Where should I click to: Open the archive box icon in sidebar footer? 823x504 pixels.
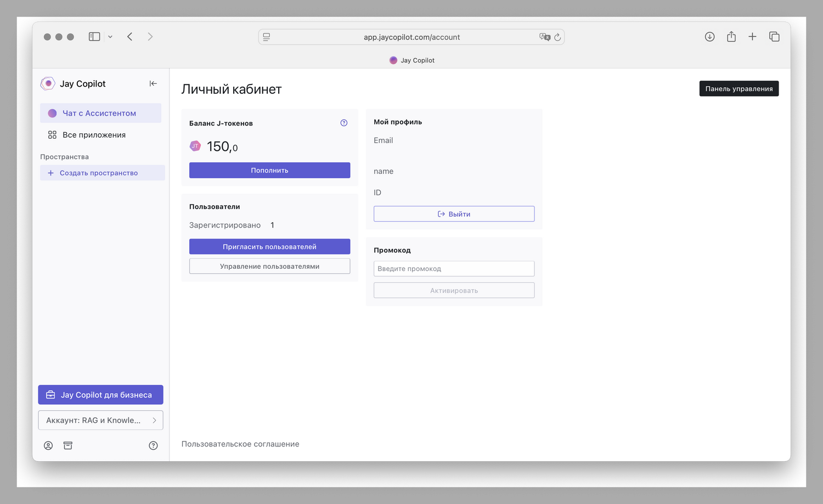click(68, 445)
